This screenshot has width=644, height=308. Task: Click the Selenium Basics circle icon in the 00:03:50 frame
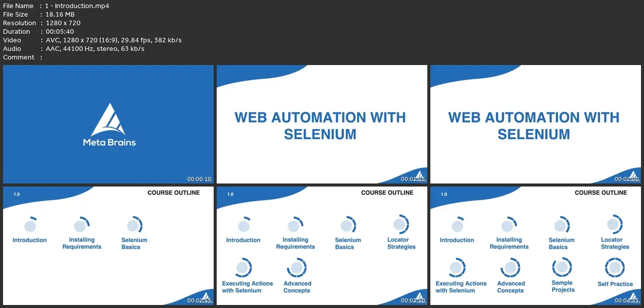pyautogui.click(x=347, y=225)
